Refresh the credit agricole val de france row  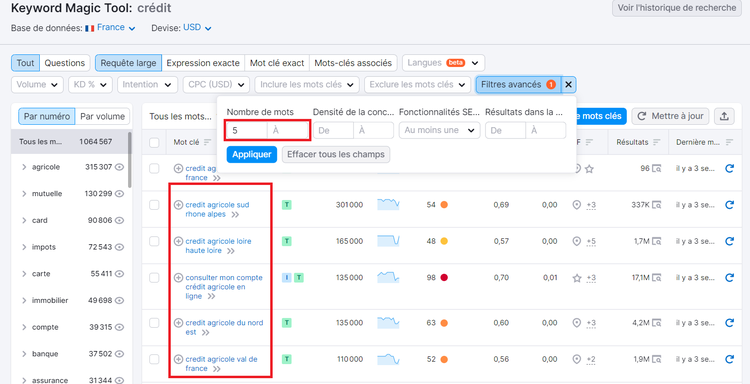pos(729,359)
